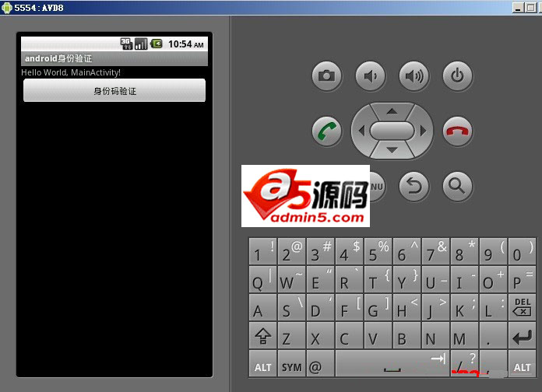Click the K key
The image size is (542, 392).
click(x=465, y=307)
